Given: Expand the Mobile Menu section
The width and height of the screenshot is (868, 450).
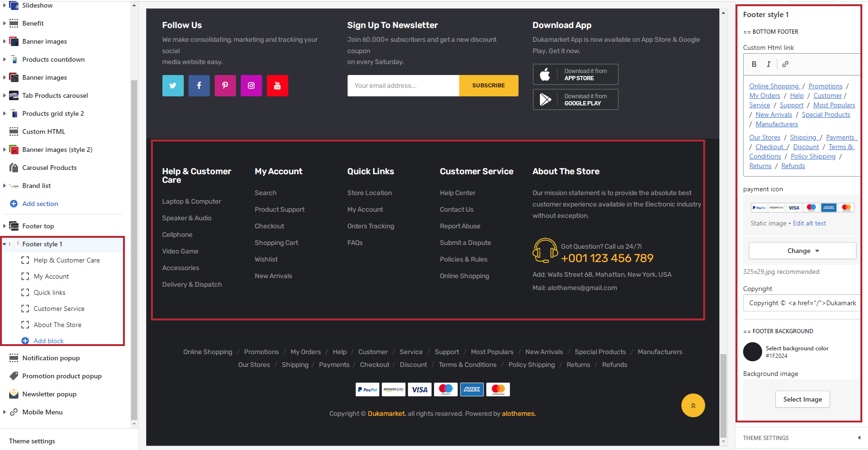Looking at the screenshot, I should point(5,412).
